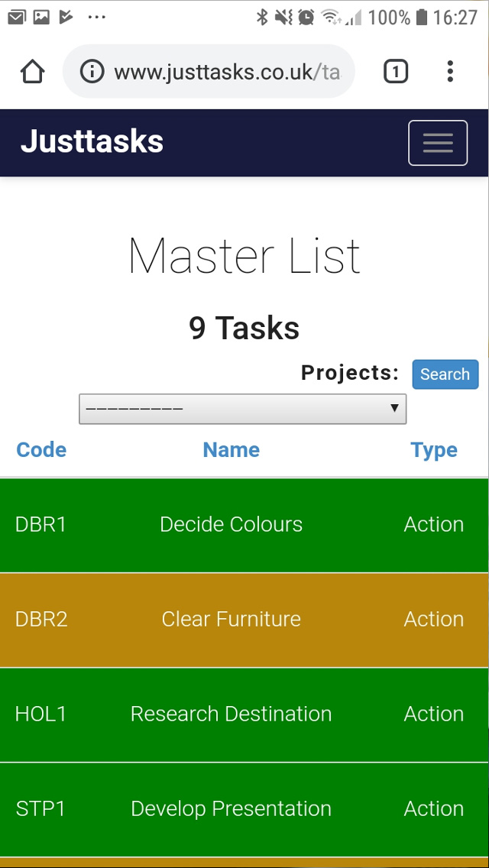Open the site info icon in address bar
489x868 pixels.
pyautogui.click(x=92, y=72)
